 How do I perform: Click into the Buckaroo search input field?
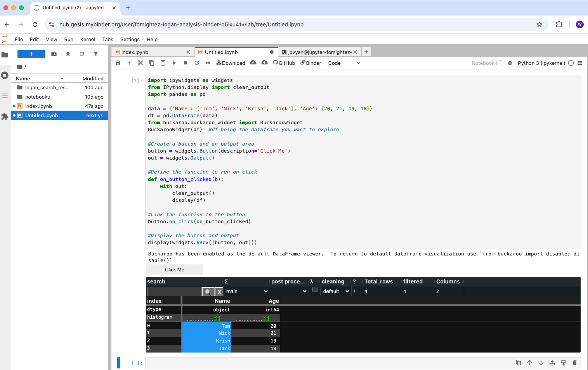174,291
